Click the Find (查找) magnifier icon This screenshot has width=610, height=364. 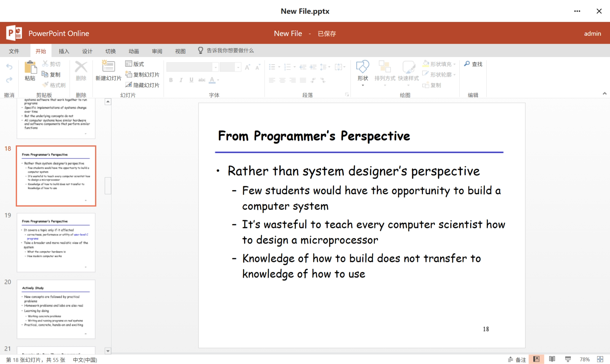pos(467,64)
